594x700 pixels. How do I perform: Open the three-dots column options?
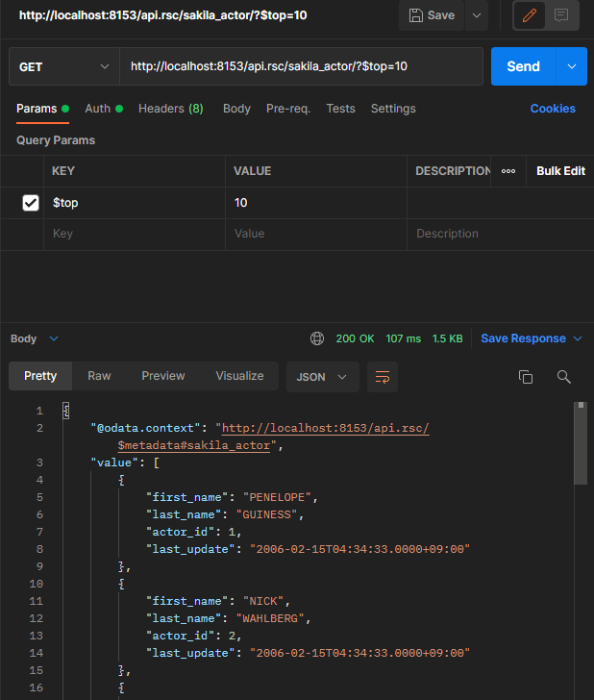pyautogui.click(x=508, y=171)
